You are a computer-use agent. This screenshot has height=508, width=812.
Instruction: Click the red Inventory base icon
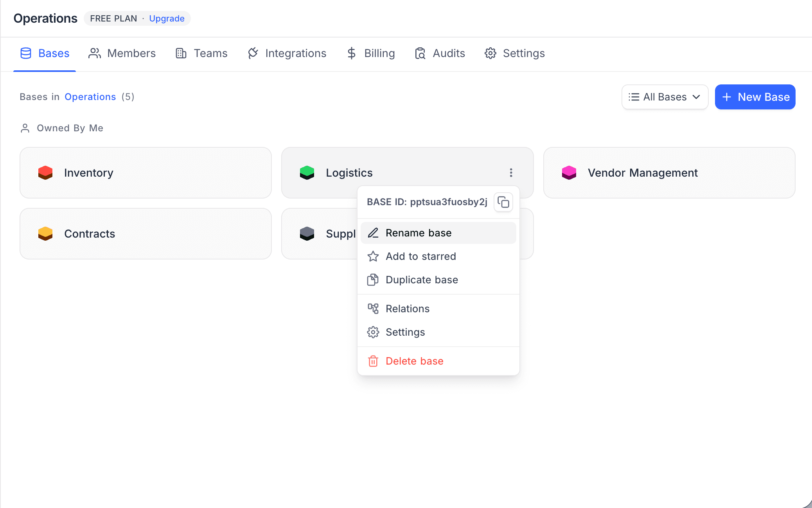click(45, 173)
